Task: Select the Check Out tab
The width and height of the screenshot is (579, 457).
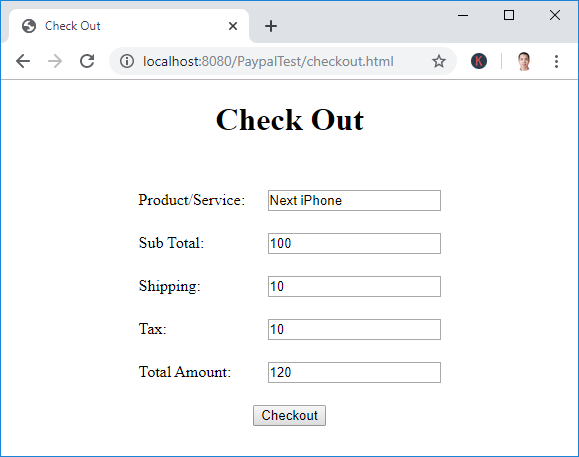Action: click(x=129, y=26)
